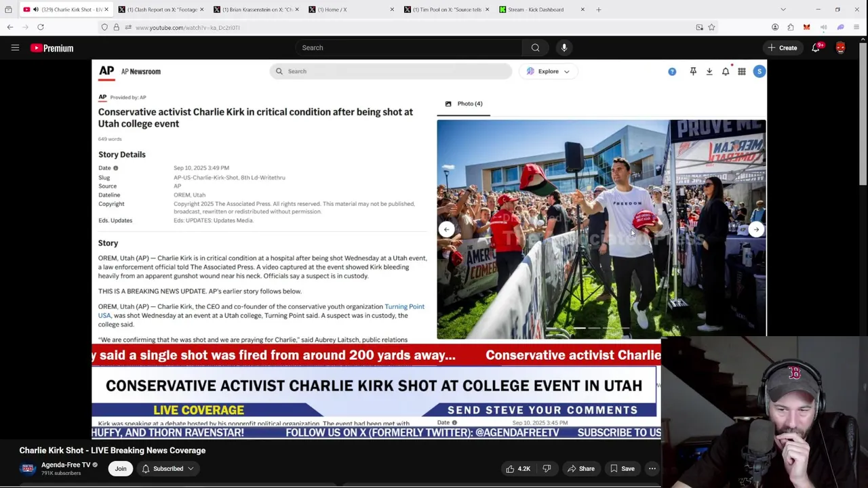868x488 pixels.
Task: Show previous photo in AP gallery
Action: click(x=446, y=230)
